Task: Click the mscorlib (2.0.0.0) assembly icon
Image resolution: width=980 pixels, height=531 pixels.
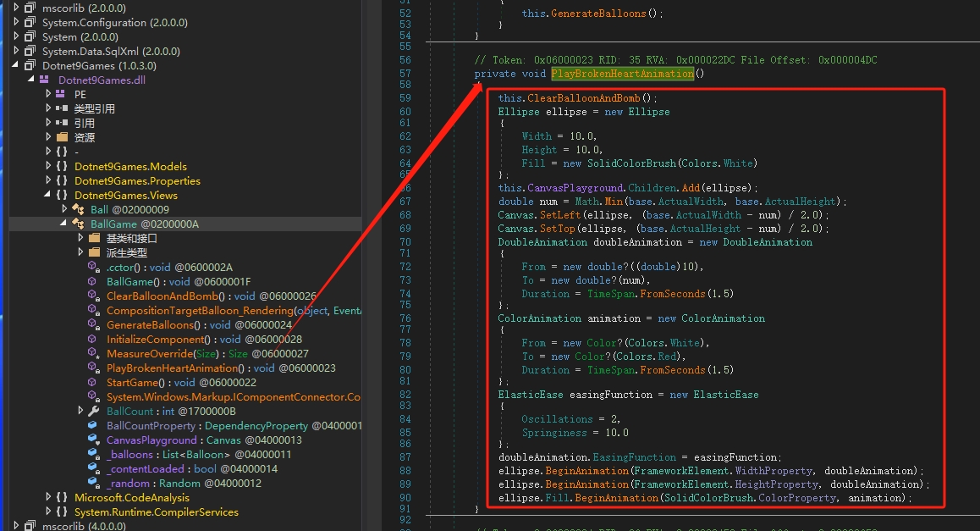Action: click(30, 8)
